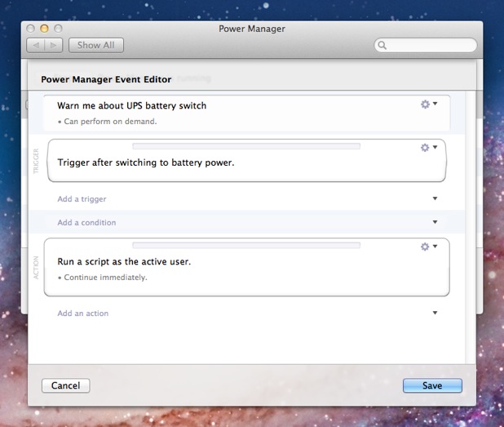The height and width of the screenshot is (427, 504).
Task: Expand the Add a trigger dropdown arrow
Action: pos(435,198)
